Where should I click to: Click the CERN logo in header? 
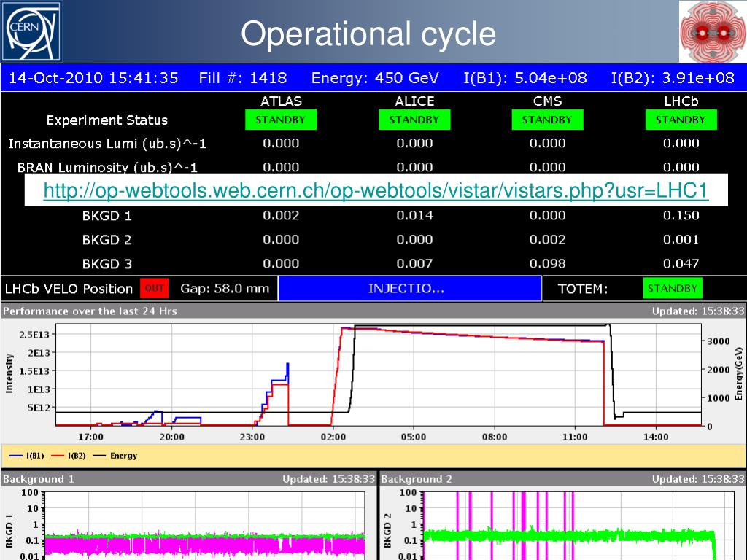[31, 31]
